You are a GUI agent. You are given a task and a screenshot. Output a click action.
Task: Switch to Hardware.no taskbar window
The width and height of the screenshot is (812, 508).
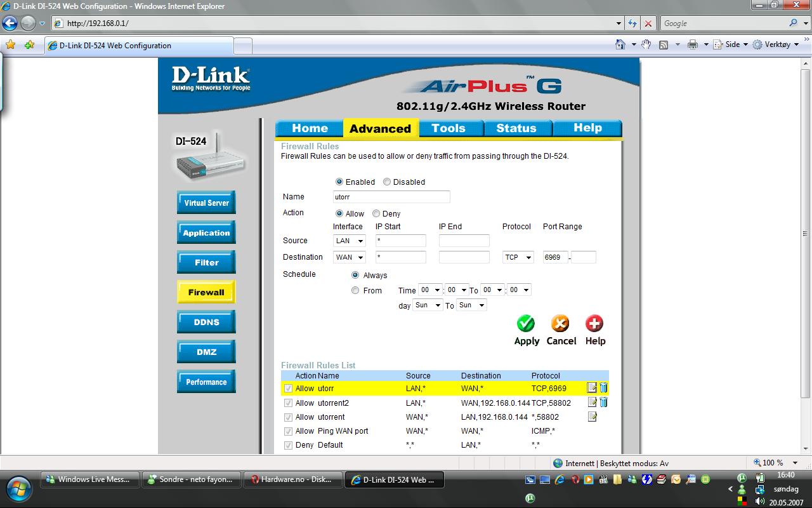tap(292, 479)
